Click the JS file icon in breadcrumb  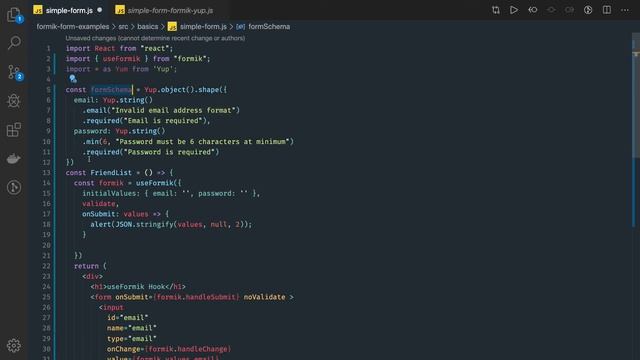pyautogui.click(x=172, y=27)
